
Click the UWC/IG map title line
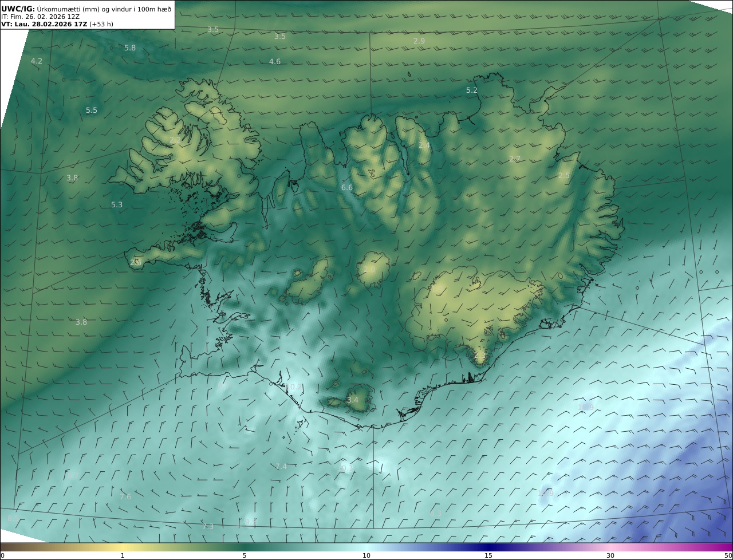(86, 9)
